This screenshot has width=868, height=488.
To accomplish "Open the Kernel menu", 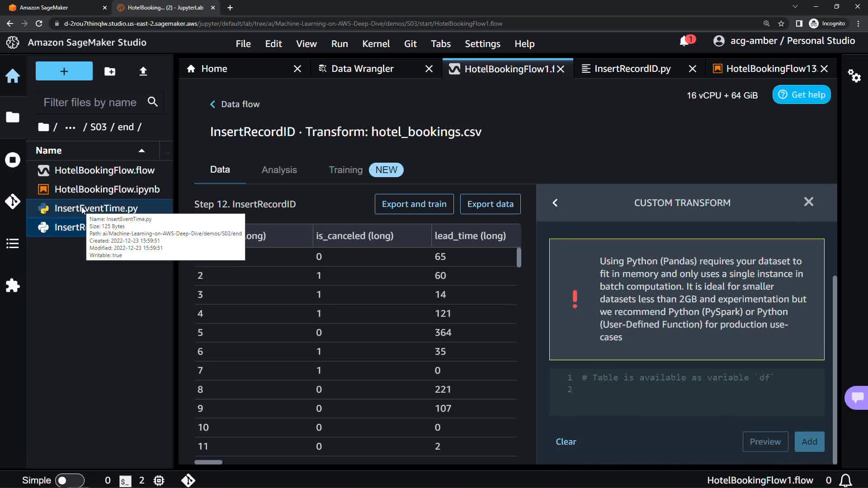I will [x=376, y=44].
